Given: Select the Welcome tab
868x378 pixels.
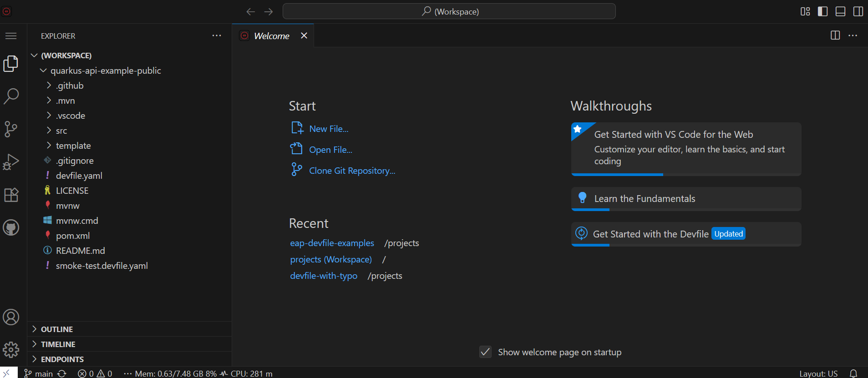Looking at the screenshot, I should tap(271, 36).
